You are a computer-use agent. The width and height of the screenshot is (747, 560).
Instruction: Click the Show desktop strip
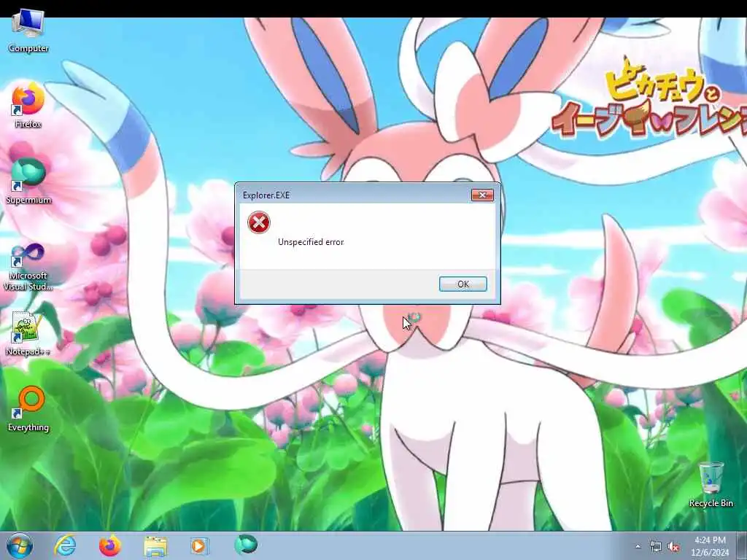[x=742, y=546]
